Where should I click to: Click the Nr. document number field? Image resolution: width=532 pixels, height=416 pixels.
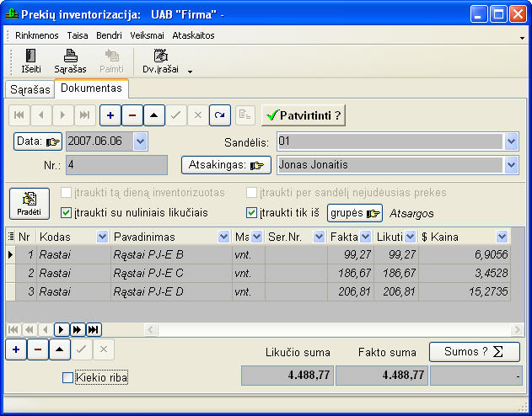pos(116,165)
